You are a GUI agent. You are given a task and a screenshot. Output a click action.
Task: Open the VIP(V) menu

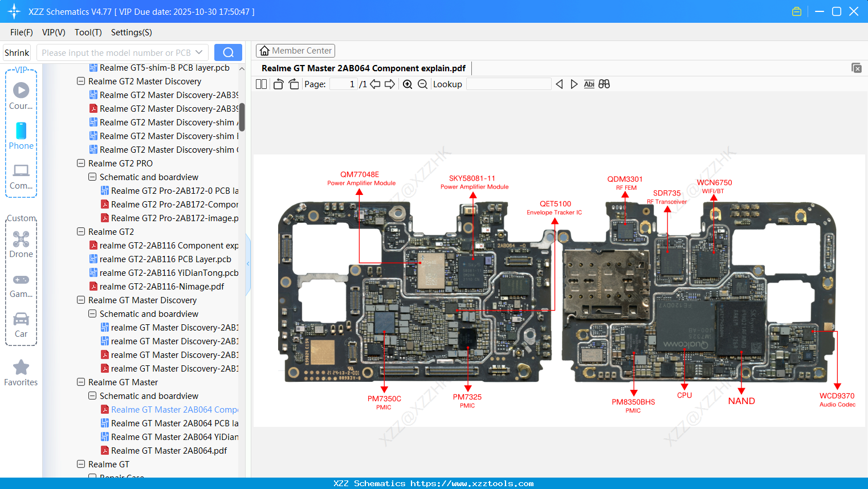pos(54,32)
